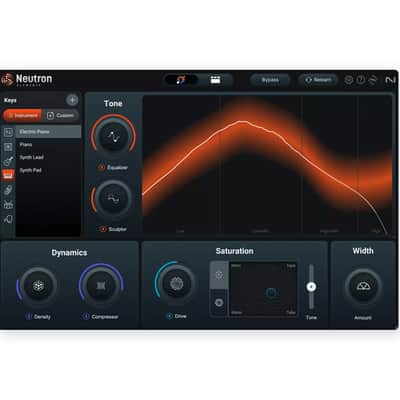This screenshot has height=400, width=400.
Task: Select the Instrument tab
Action: (x=22, y=115)
